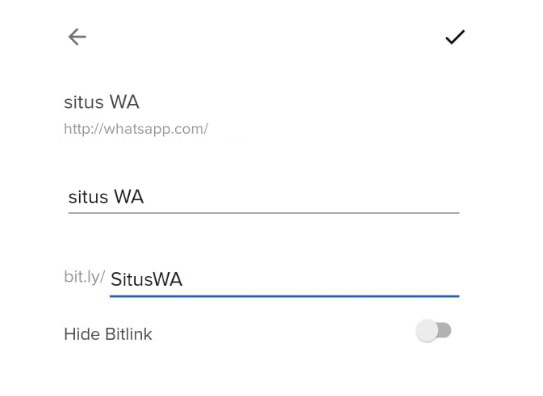The width and height of the screenshot is (543, 396).
Task: Place cursor after SitusWA text
Action: click(183, 280)
